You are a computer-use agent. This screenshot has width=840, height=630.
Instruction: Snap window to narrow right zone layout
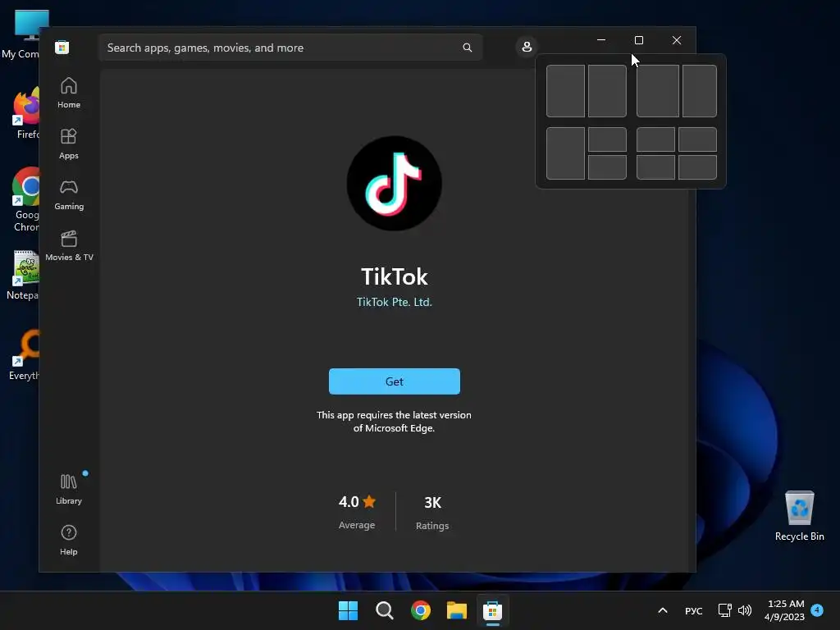click(x=699, y=91)
